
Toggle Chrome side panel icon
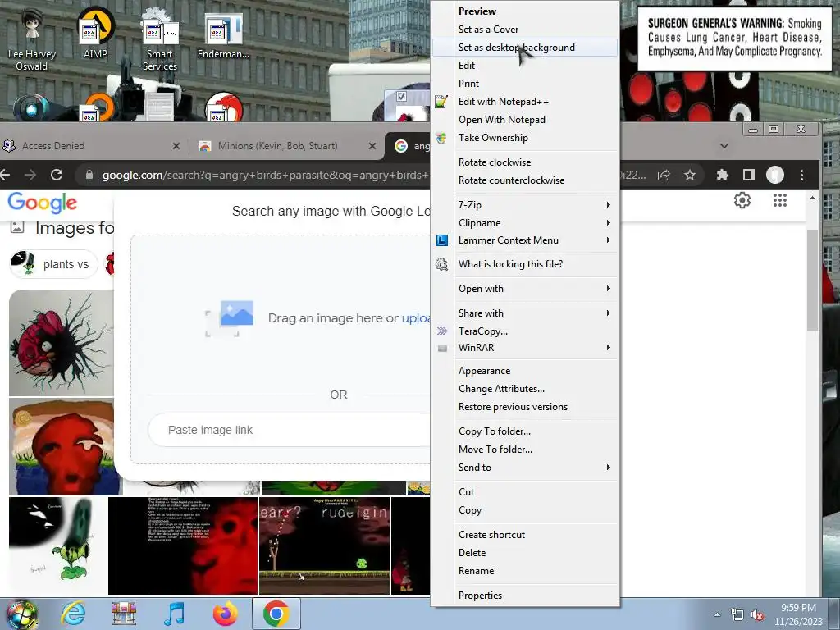[748, 175]
